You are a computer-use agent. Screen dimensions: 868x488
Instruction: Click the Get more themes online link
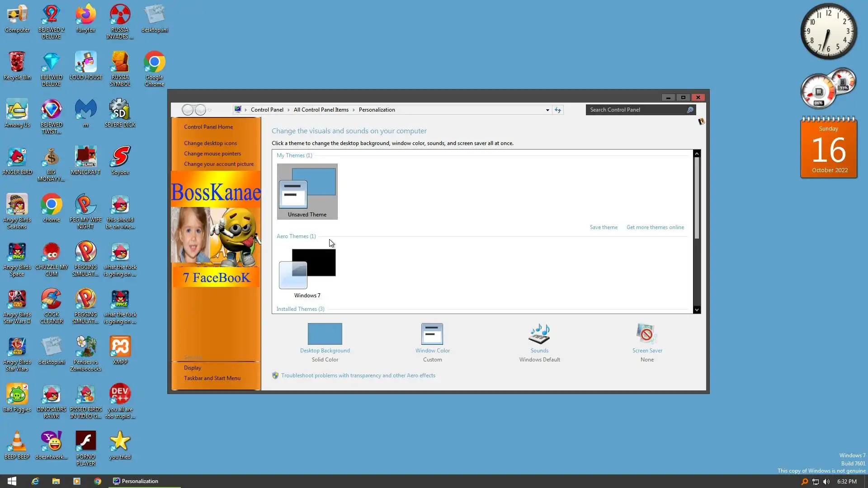click(x=655, y=227)
